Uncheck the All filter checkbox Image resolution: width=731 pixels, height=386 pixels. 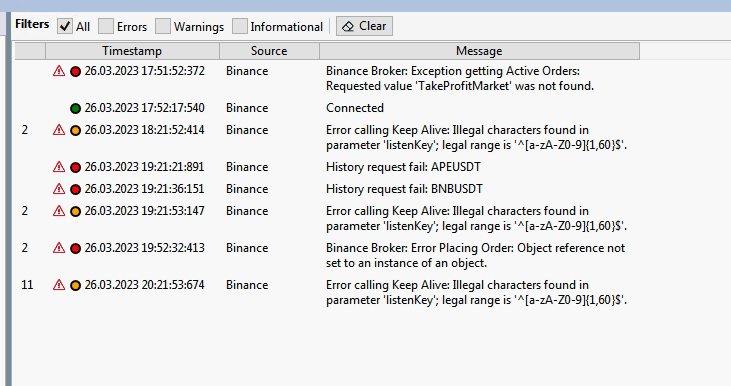(x=65, y=26)
